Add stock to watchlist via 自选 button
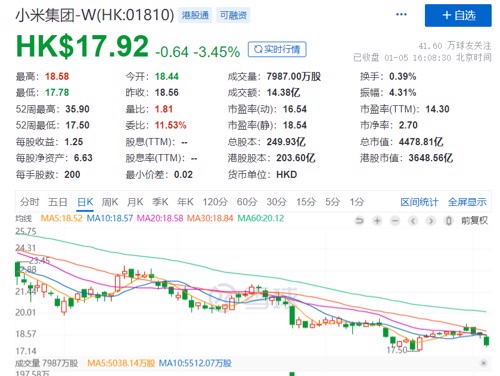Viewport: 500px width, 376px height. pyautogui.click(x=458, y=15)
